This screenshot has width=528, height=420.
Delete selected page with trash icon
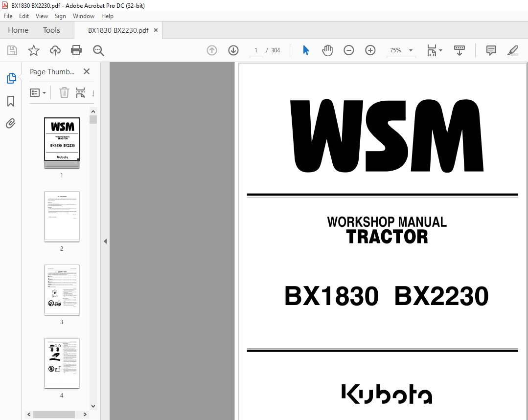64,92
